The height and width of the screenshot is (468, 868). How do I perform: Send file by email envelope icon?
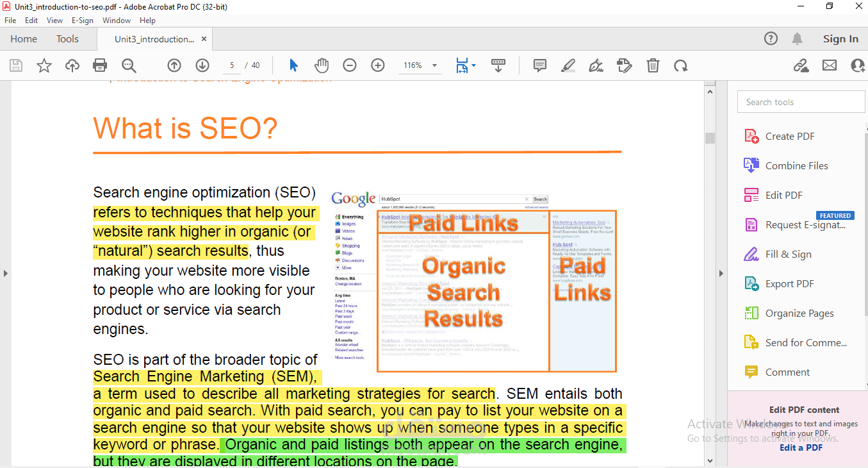click(830, 65)
